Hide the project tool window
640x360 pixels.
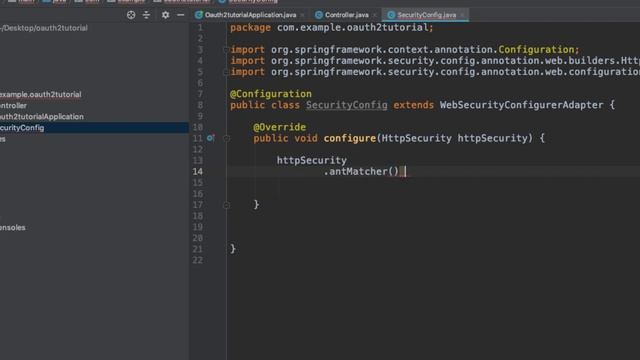pos(180,15)
